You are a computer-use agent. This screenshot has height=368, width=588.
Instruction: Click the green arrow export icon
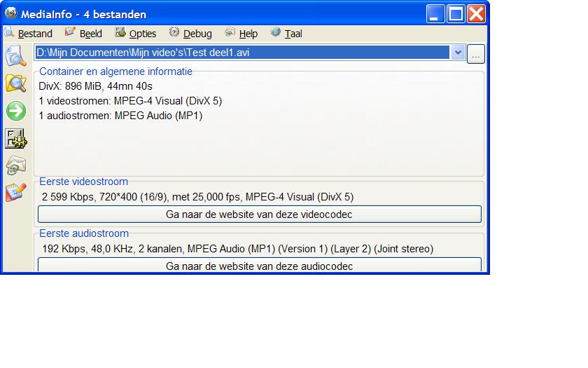(x=16, y=111)
